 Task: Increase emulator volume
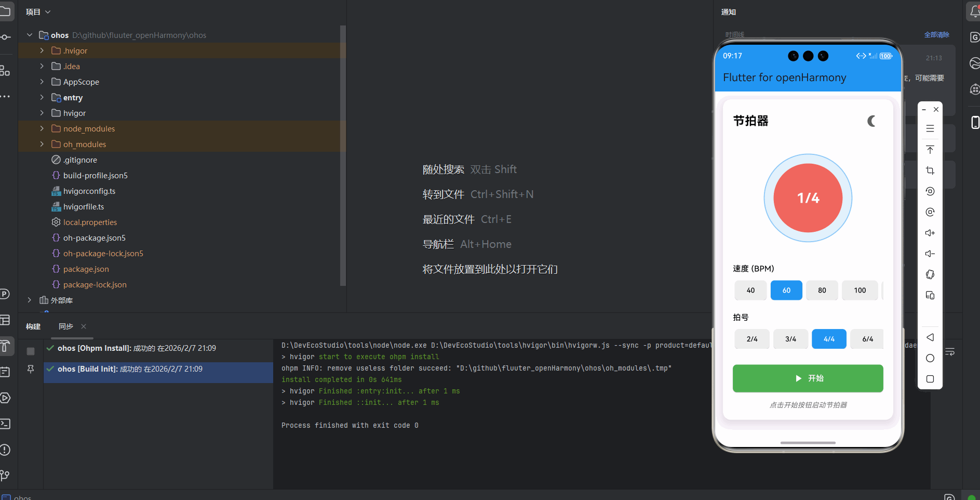930,233
